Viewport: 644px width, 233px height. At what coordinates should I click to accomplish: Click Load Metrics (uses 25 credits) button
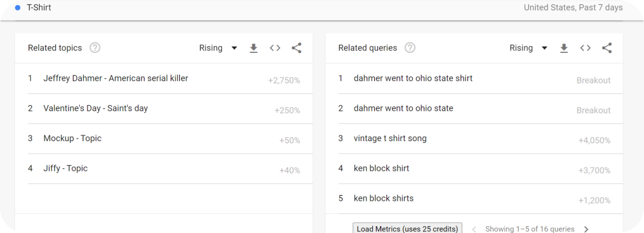pyautogui.click(x=408, y=229)
